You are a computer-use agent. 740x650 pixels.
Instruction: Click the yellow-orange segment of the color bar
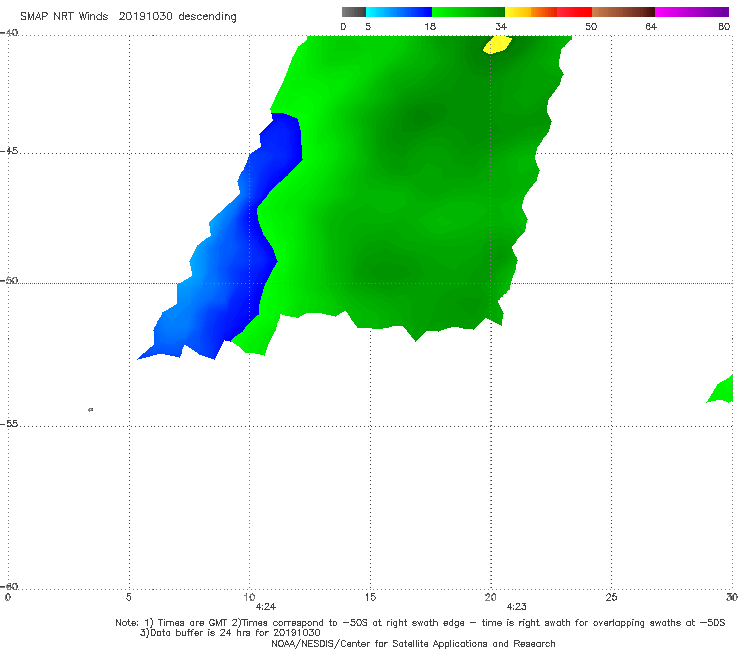click(x=531, y=12)
